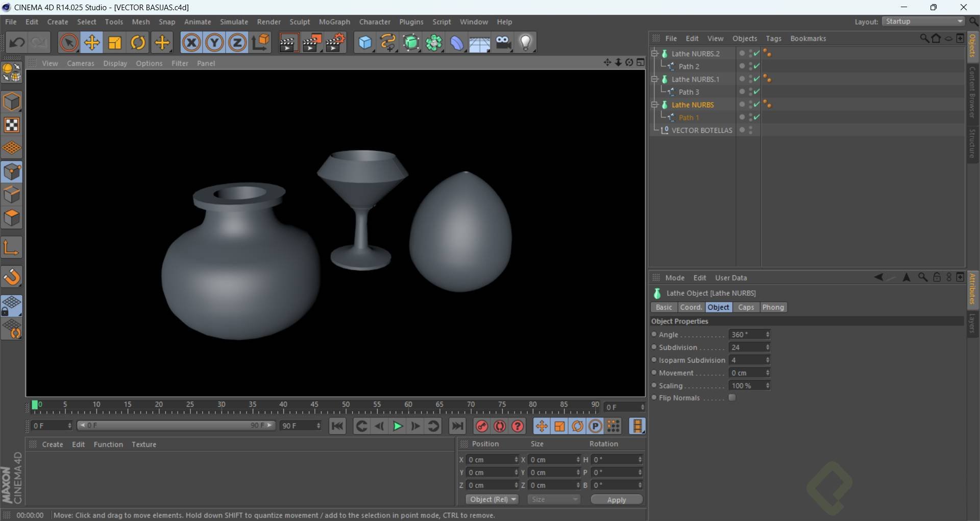The image size is (980, 521).
Task: Open the deformers icon
Action: click(457, 43)
